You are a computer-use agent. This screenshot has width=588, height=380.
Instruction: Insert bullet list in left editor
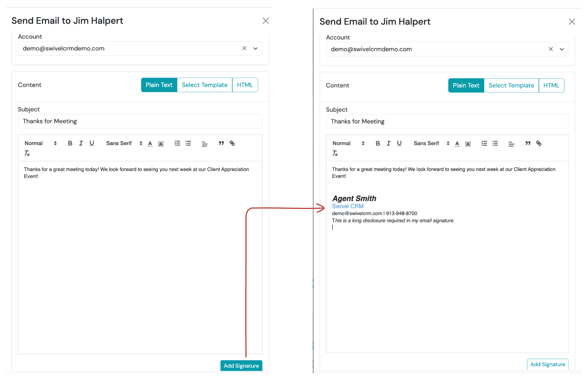[x=188, y=143]
